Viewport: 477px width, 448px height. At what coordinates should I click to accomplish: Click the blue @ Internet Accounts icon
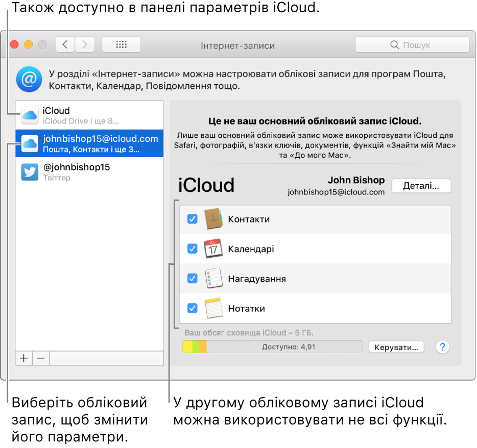[29, 79]
